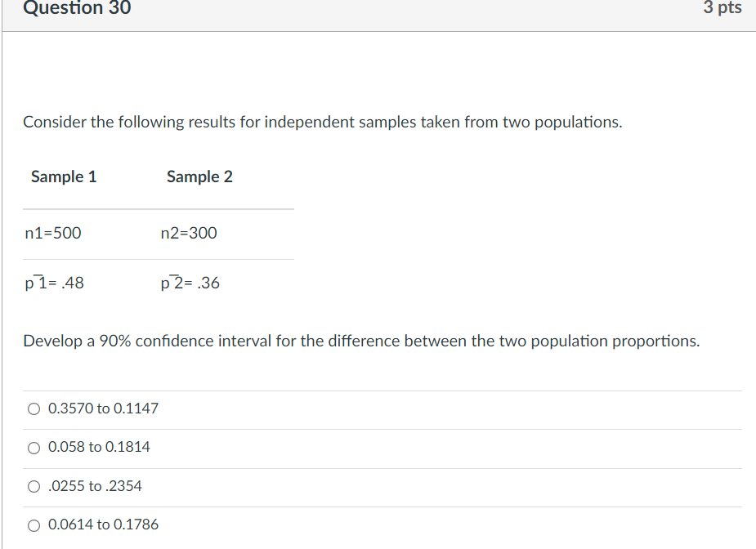This screenshot has height=549, width=756.
Task: Click the words 'population proportions' in the prompt
Action: 615,341
